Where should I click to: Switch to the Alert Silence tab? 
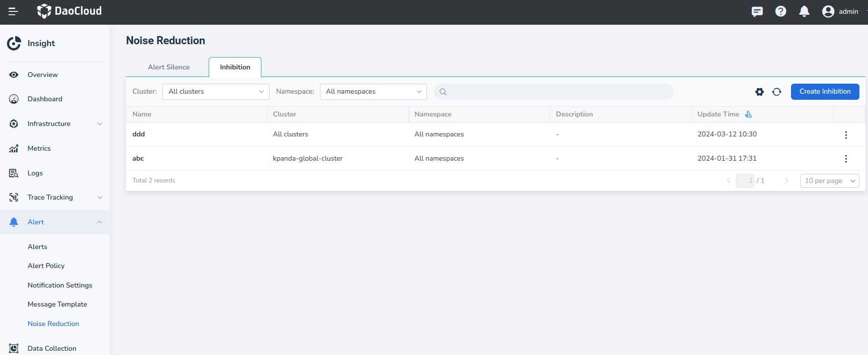168,67
